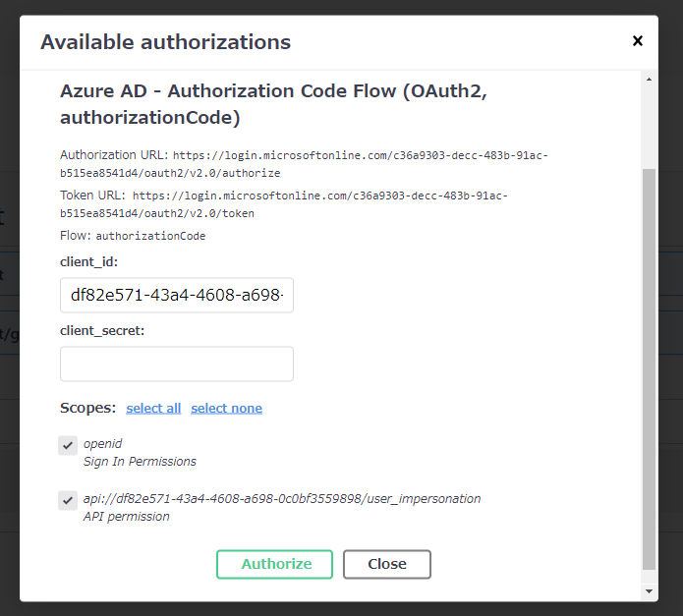Click the 'Sign In Permissions' description
The image size is (683, 616).
coord(140,462)
